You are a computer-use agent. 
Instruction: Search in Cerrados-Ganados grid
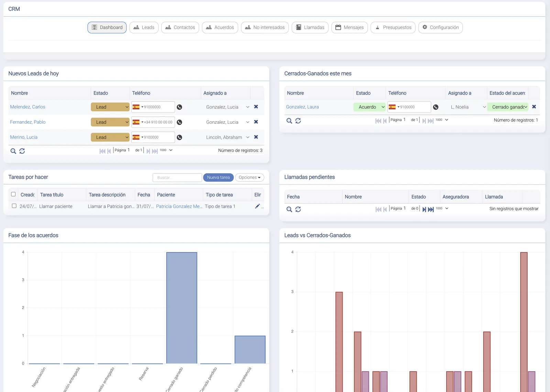pyautogui.click(x=289, y=121)
